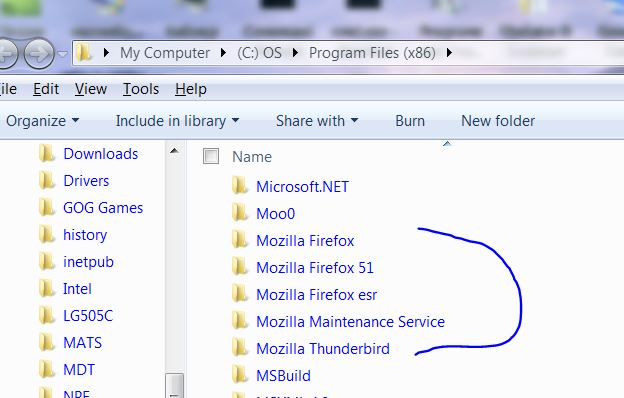
Task: Click the Burn toolbar button
Action: (410, 121)
